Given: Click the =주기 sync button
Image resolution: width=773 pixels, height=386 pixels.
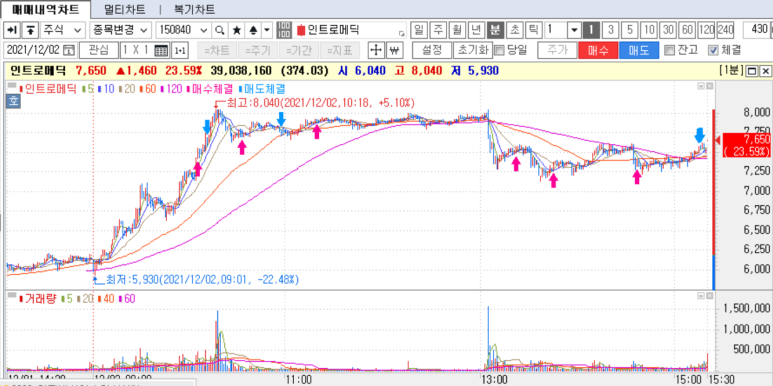Looking at the screenshot, I should tap(258, 50).
